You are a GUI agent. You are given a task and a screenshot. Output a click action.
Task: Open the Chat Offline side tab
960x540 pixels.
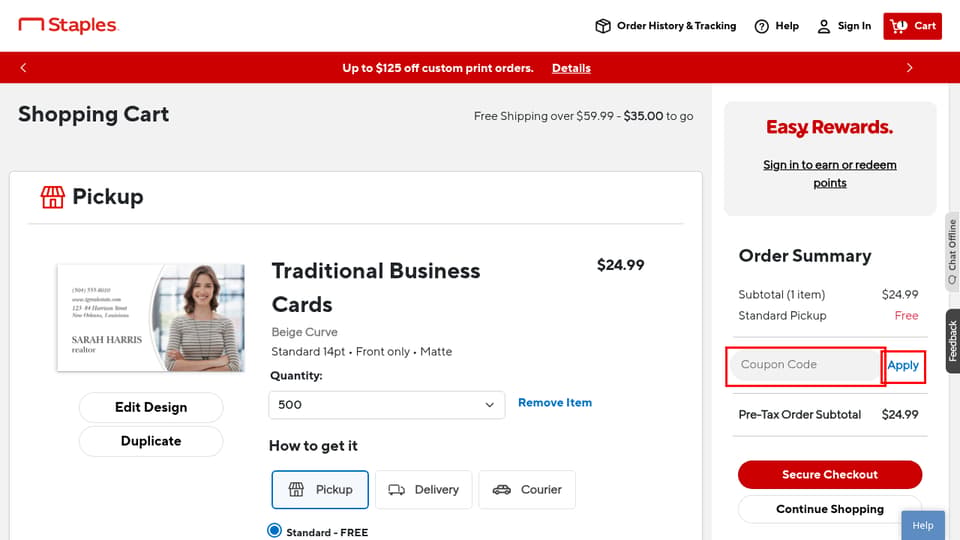(x=952, y=251)
